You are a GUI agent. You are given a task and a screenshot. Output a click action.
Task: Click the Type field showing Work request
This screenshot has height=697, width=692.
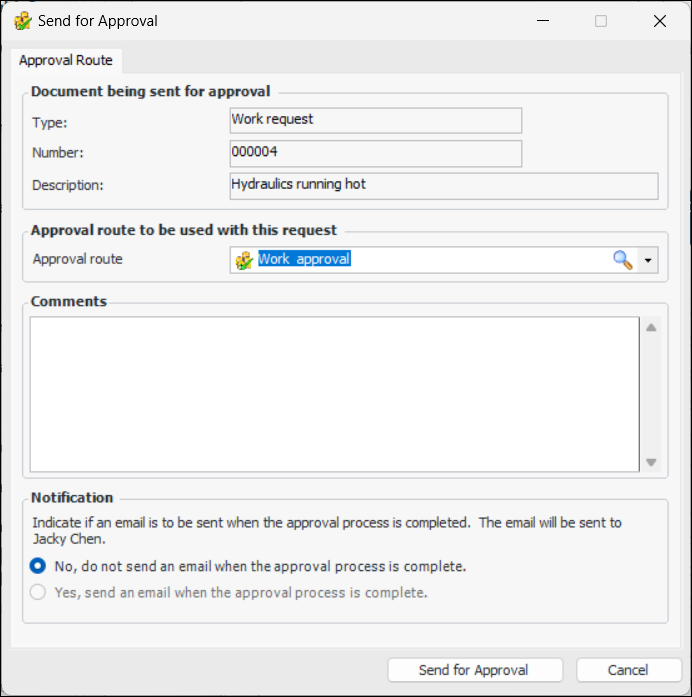click(375, 120)
